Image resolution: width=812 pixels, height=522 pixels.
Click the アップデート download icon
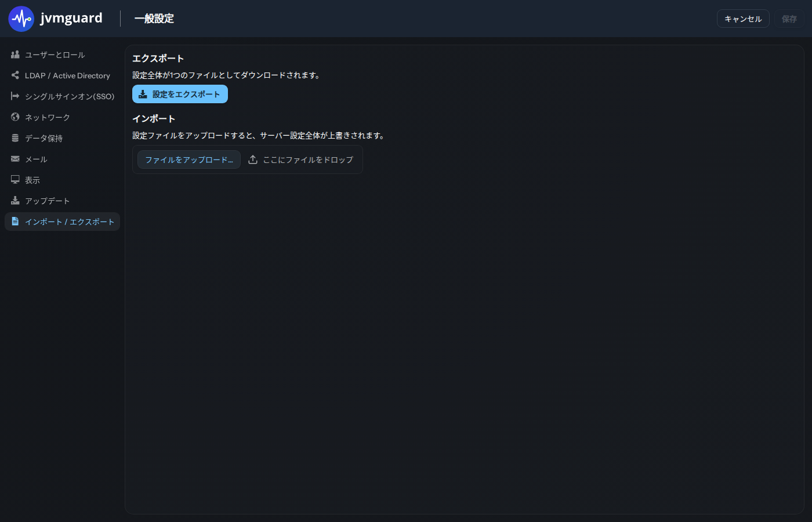15,201
